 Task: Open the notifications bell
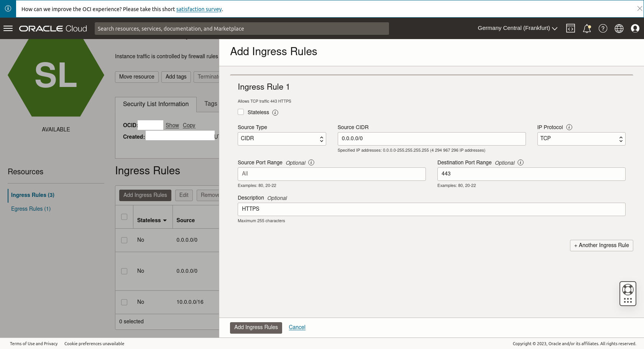point(586,28)
